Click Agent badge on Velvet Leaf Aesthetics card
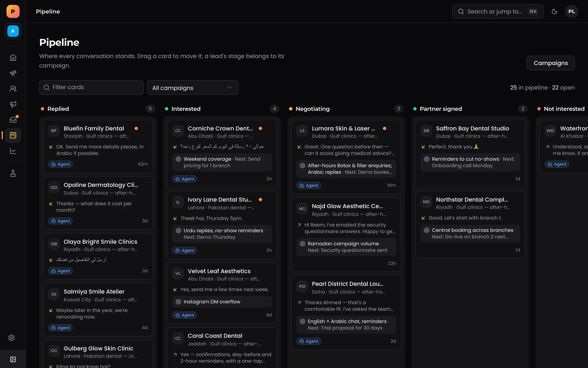The width and height of the screenshot is (588, 368). pyautogui.click(x=184, y=315)
